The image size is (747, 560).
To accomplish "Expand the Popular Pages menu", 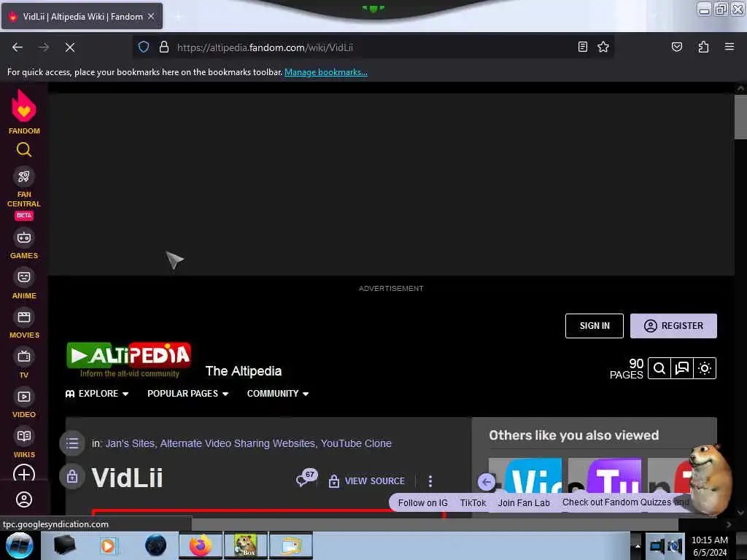I will coord(187,393).
